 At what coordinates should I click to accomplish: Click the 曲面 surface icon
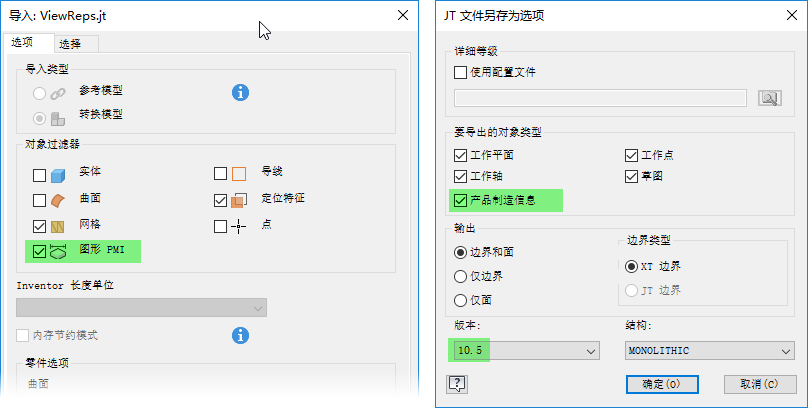(x=58, y=200)
